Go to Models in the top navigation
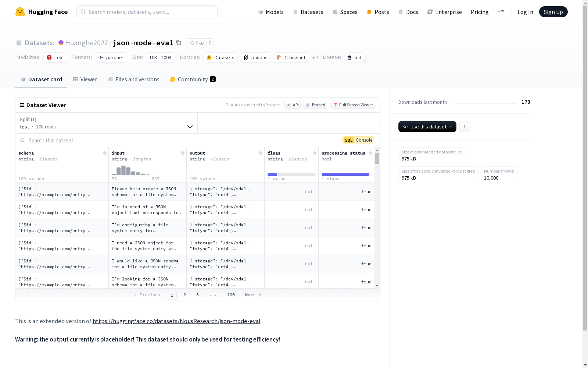The image size is (588, 368). (271, 12)
